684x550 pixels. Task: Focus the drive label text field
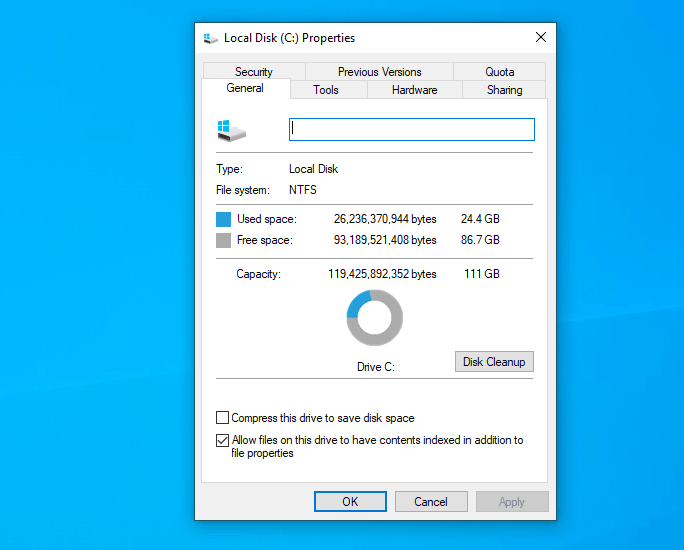click(412, 130)
